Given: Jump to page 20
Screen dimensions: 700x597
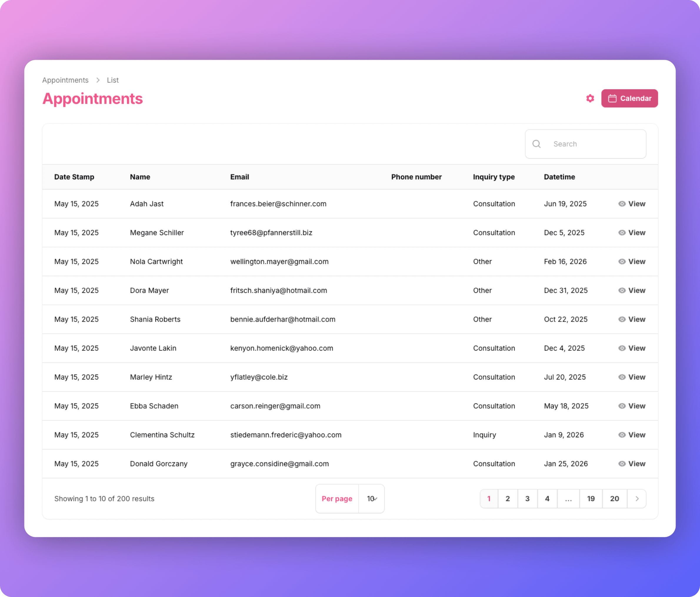Looking at the screenshot, I should pos(614,499).
